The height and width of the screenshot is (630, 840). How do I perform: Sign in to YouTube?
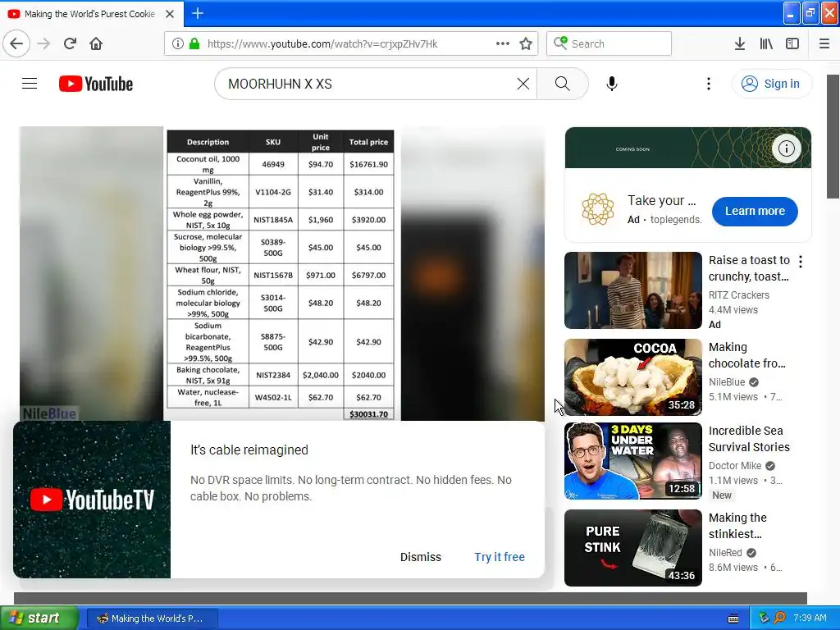(771, 84)
